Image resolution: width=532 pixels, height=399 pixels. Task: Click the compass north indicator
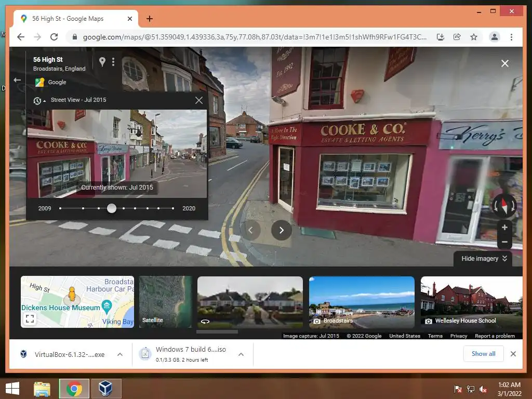click(504, 206)
